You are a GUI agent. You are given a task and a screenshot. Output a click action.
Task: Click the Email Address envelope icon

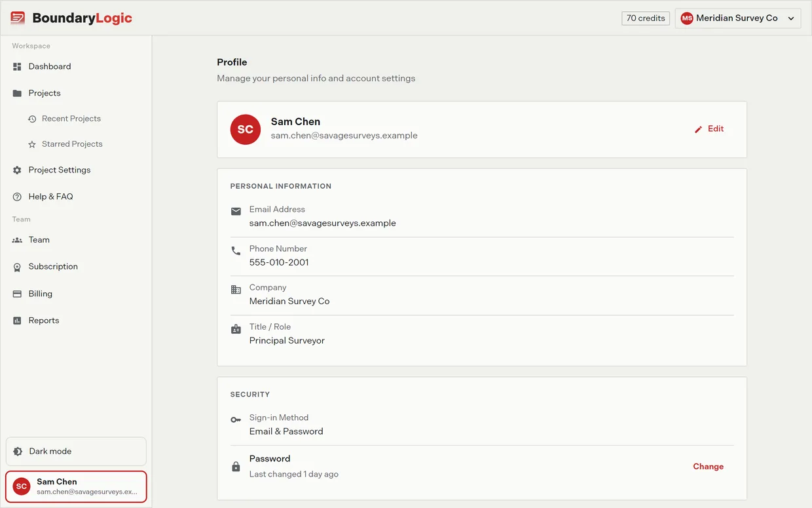pyautogui.click(x=236, y=211)
